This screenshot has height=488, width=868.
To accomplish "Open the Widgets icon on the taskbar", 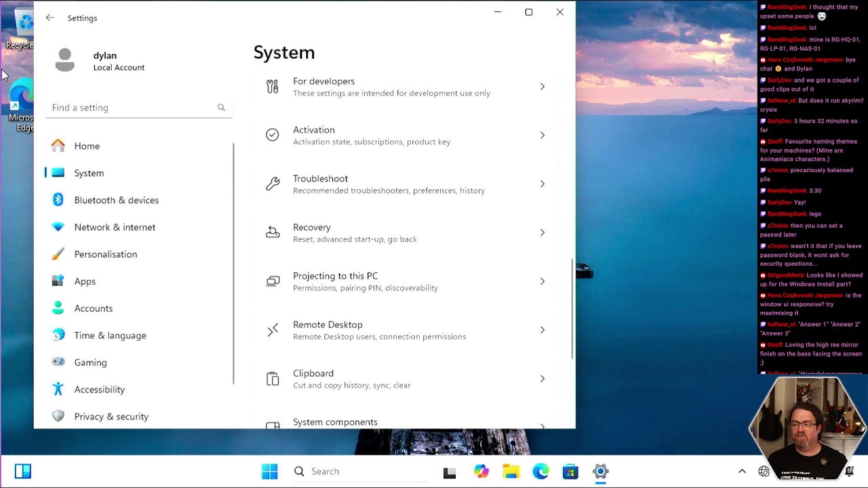I will pyautogui.click(x=23, y=471).
